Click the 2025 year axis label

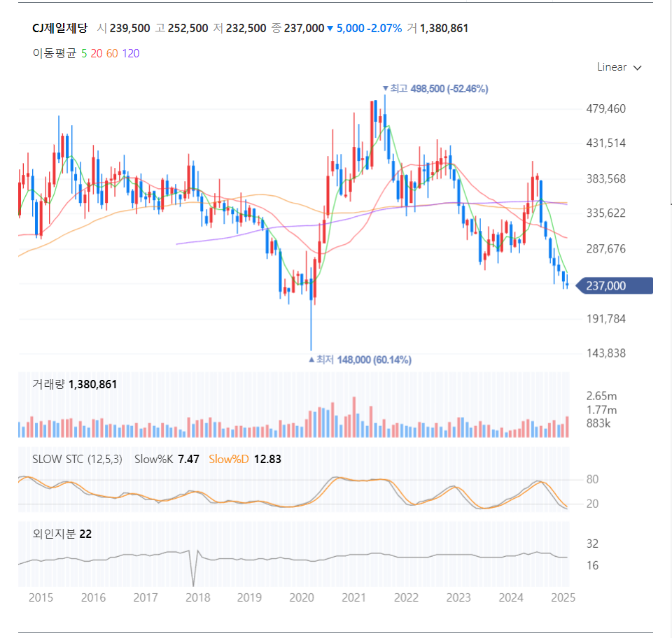point(563,597)
